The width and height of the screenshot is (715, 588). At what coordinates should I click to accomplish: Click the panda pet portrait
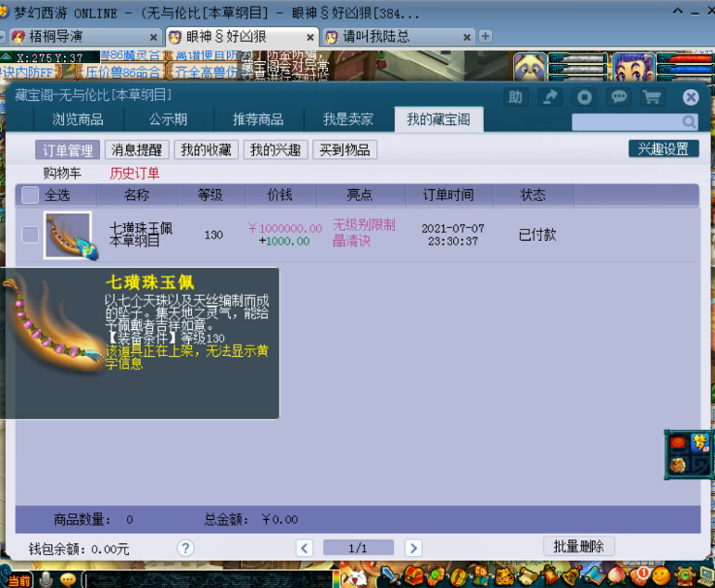point(530,68)
